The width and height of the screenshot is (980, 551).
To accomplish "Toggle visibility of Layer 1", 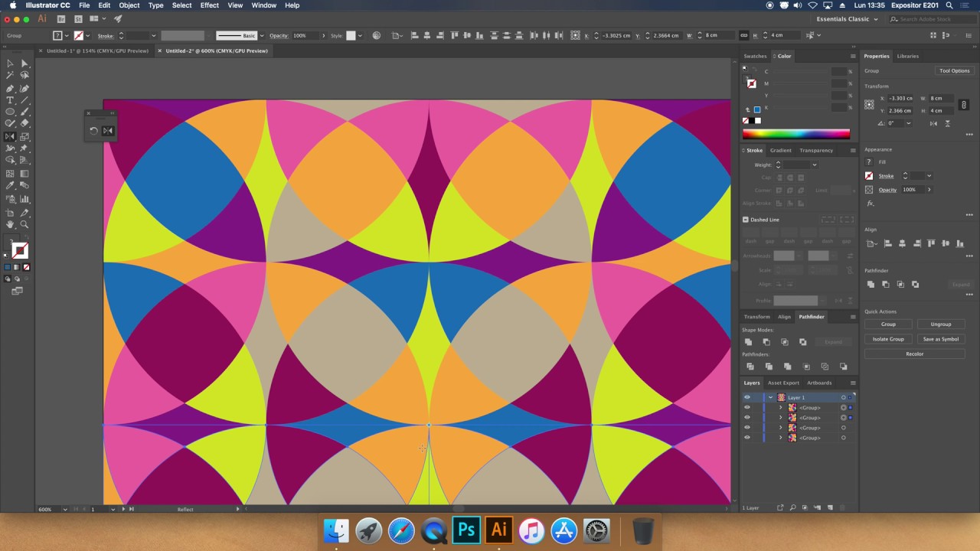I will [747, 397].
